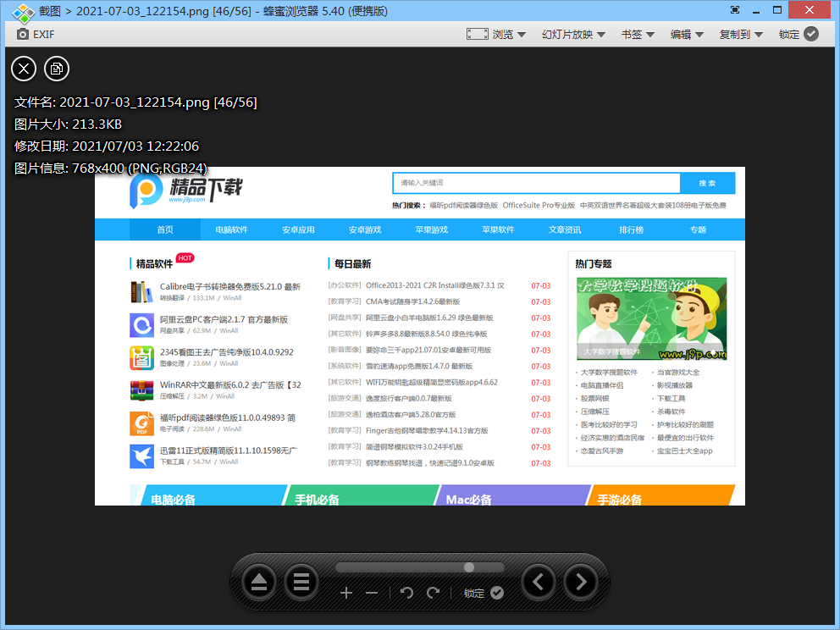Screen dimensions: 840x630
Task: Click the displayed webpage screenshot image
Action: click(x=419, y=336)
